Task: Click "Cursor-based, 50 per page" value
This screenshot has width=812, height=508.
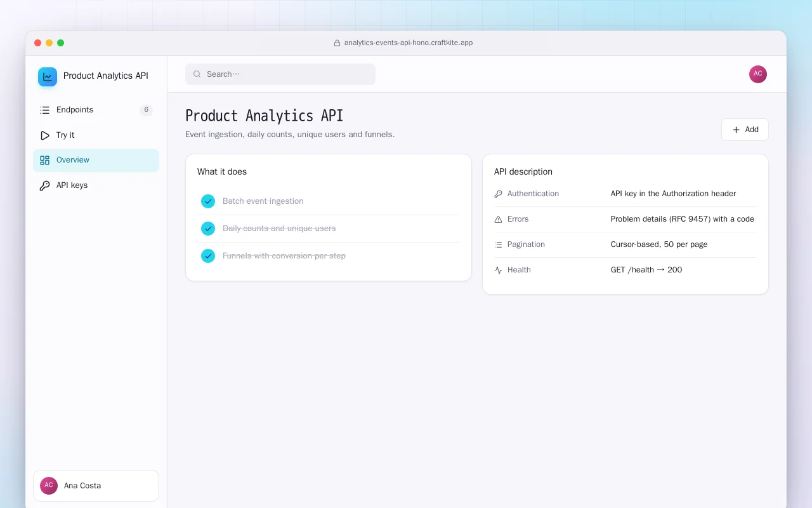Action: pyautogui.click(x=659, y=244)
